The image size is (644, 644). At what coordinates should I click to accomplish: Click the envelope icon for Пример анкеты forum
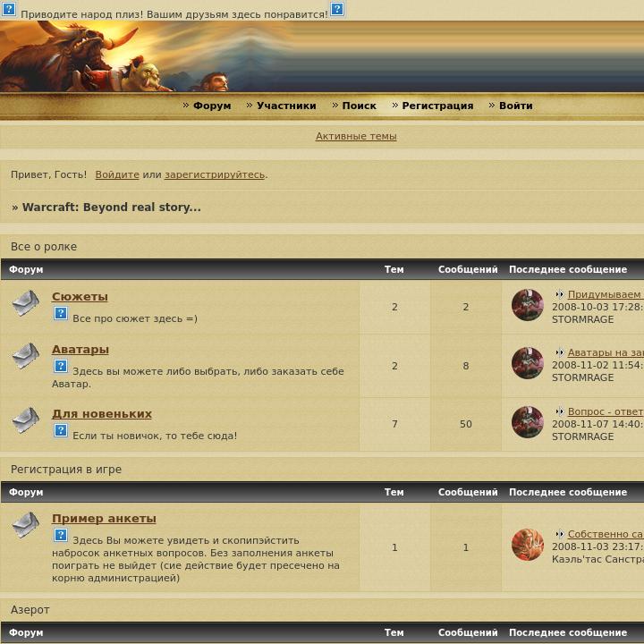point(26,525)
